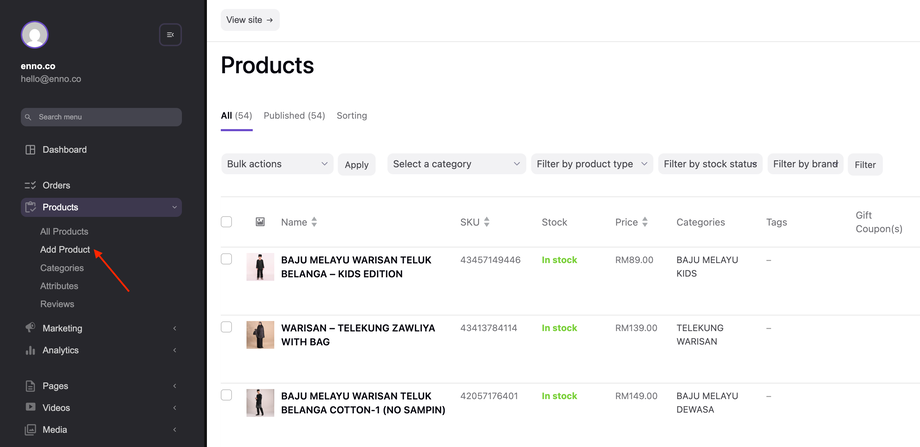Click the sidebar collapse toggle icon
920x447 pixels.
(x=170, y=35)
